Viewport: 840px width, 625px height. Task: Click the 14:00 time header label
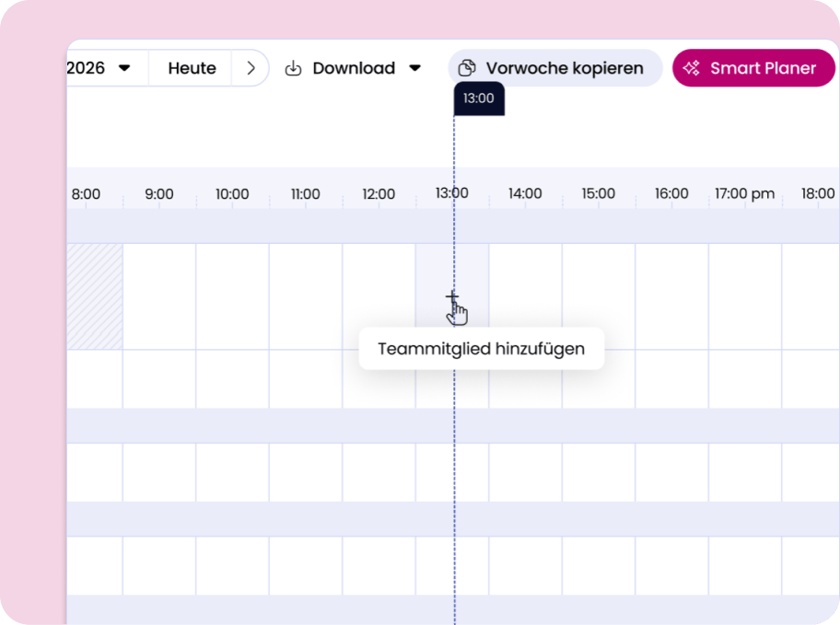tap(525, 194)
